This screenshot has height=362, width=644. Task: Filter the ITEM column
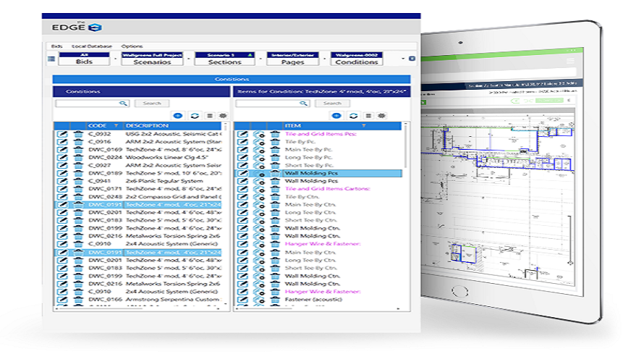click(363, 125)
